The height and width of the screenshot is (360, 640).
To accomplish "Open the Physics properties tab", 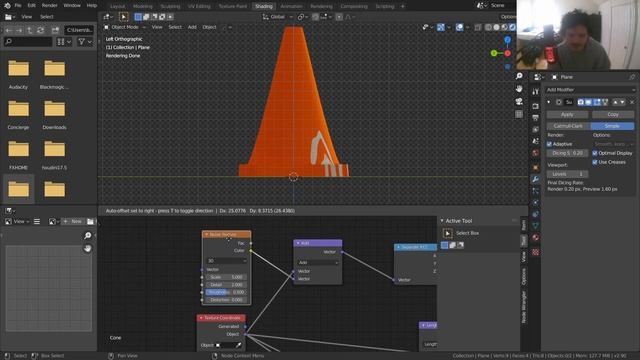I will (x=536, y=202).
